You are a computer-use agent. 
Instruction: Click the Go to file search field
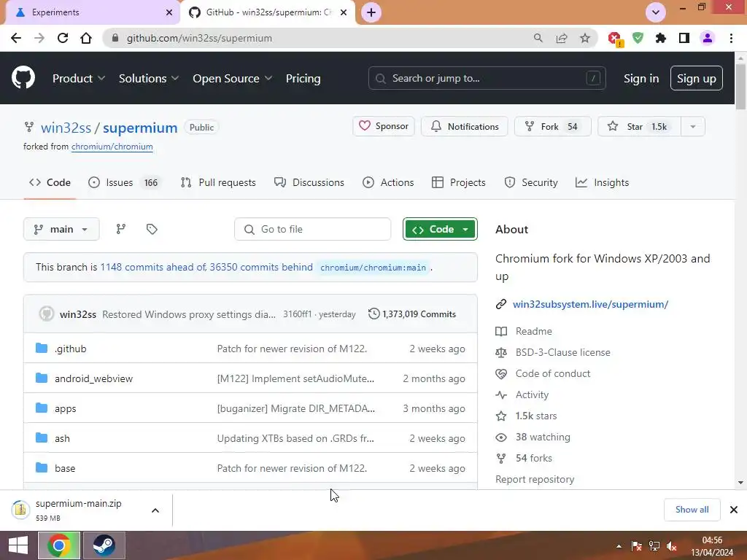tap(312, 229)
